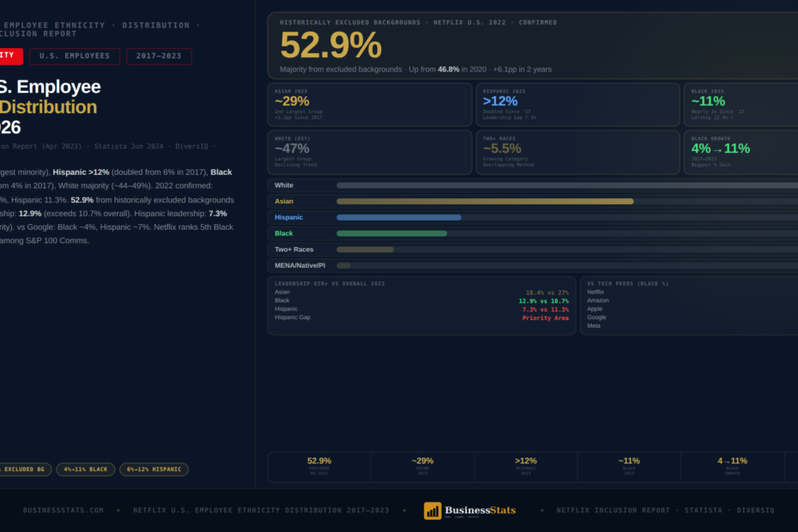Click the Hispanic blue distribution bar
798x532 pixels.
399,217
